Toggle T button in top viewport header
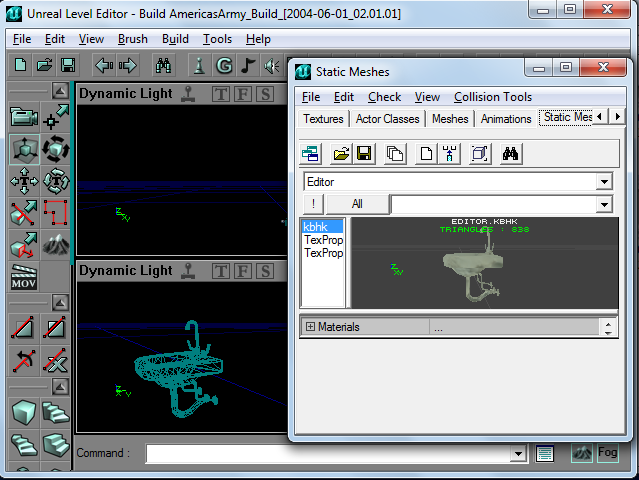The height and width of the screenshot is (480, 639). [x=220, y=94]
